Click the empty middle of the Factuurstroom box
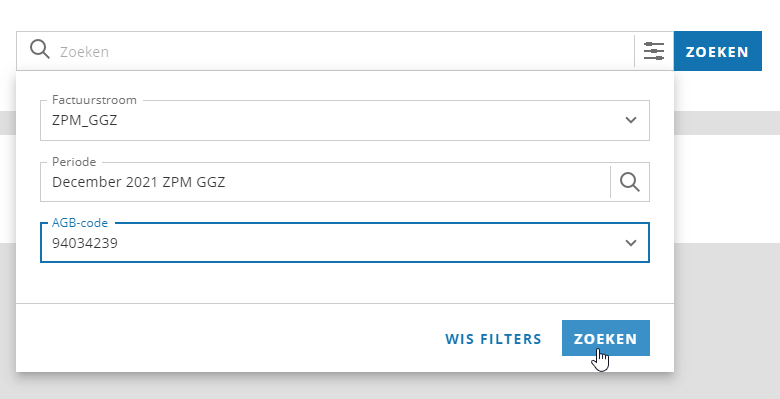 tap(368, 120)
